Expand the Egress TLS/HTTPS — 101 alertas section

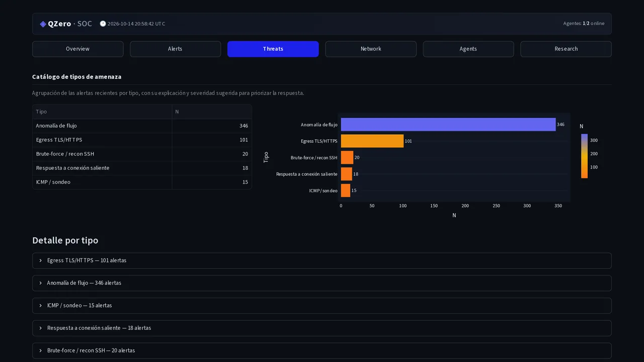[x=322, y=260]
